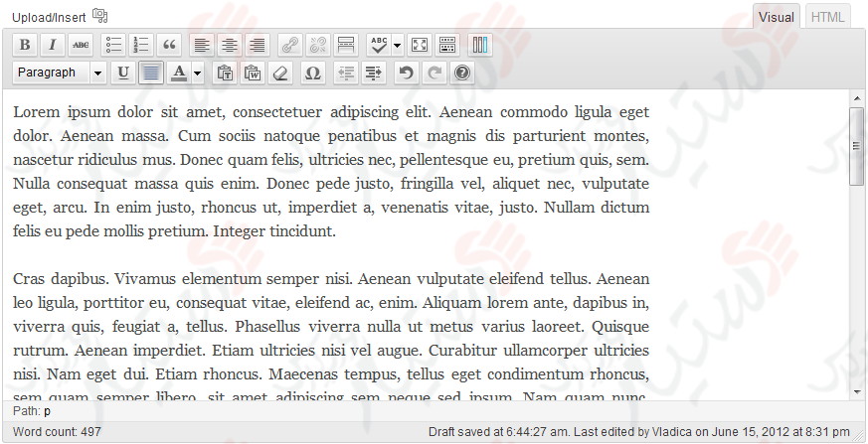Redo the last action

434,73
